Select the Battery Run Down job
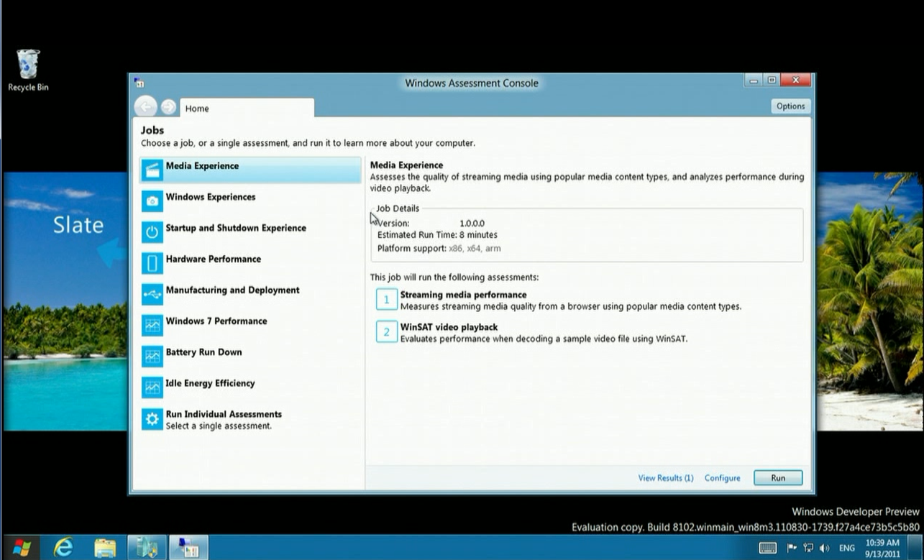 pyautogui.click(x=250, y=356)
